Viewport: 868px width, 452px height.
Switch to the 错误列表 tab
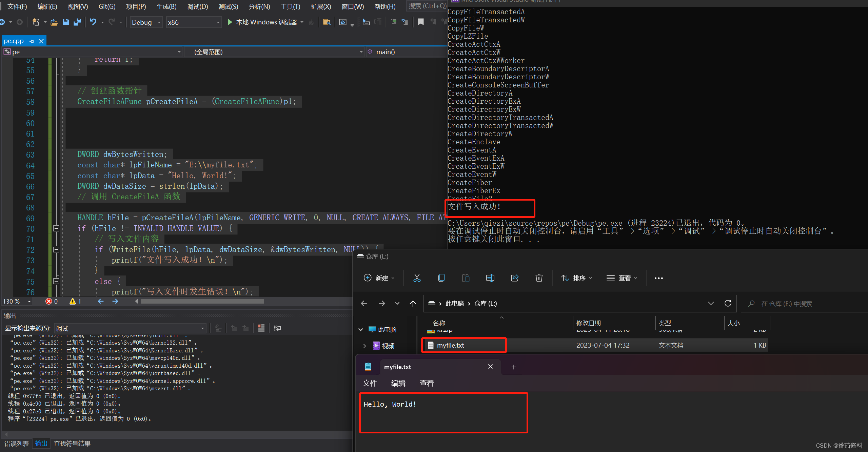click(x=17, y=444)
